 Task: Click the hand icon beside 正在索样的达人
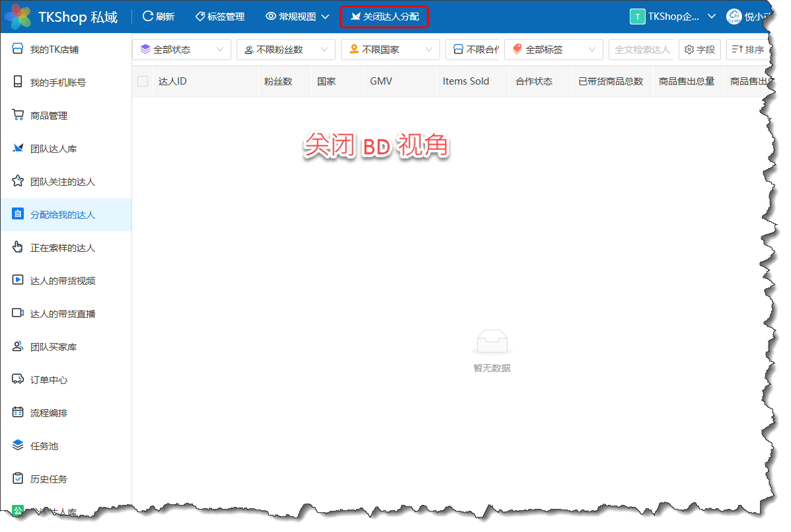[x=18, y=247]
